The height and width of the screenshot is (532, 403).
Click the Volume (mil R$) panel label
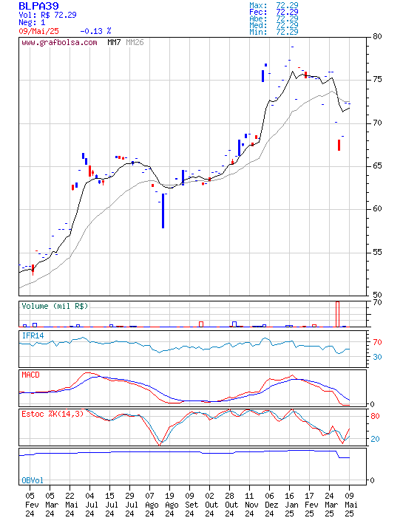55,306
